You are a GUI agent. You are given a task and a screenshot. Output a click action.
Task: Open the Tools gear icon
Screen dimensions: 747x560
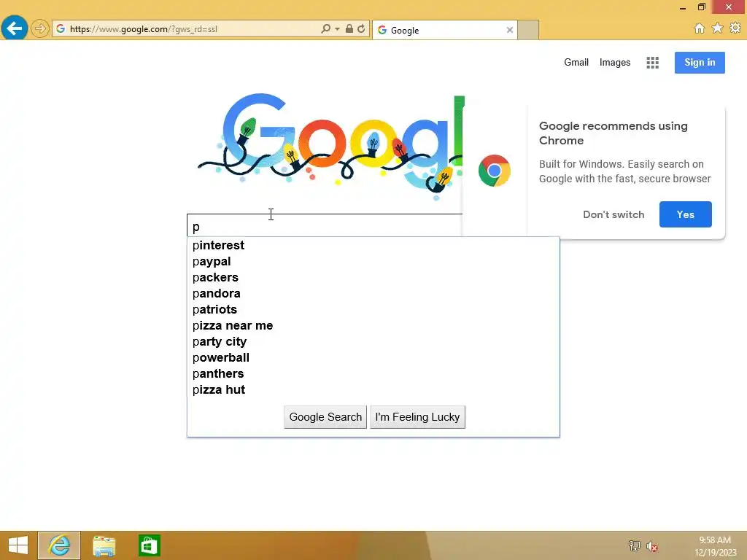(735, 28)
